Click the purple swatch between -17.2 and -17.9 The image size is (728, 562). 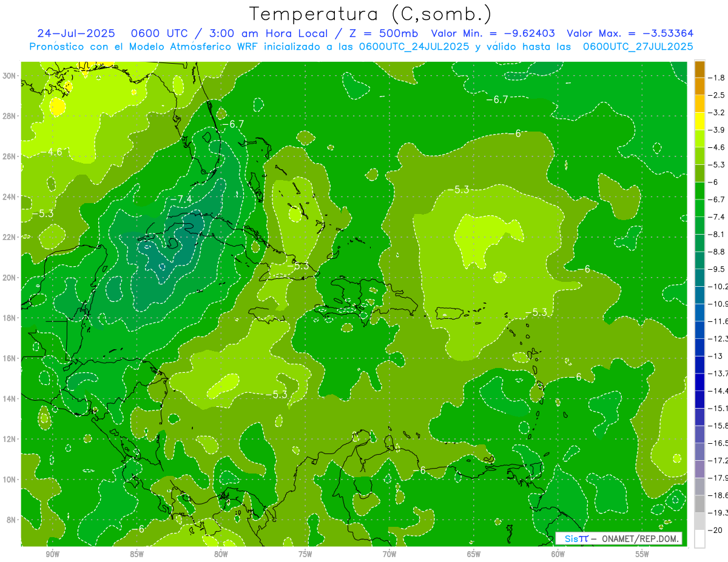[699, 469]
